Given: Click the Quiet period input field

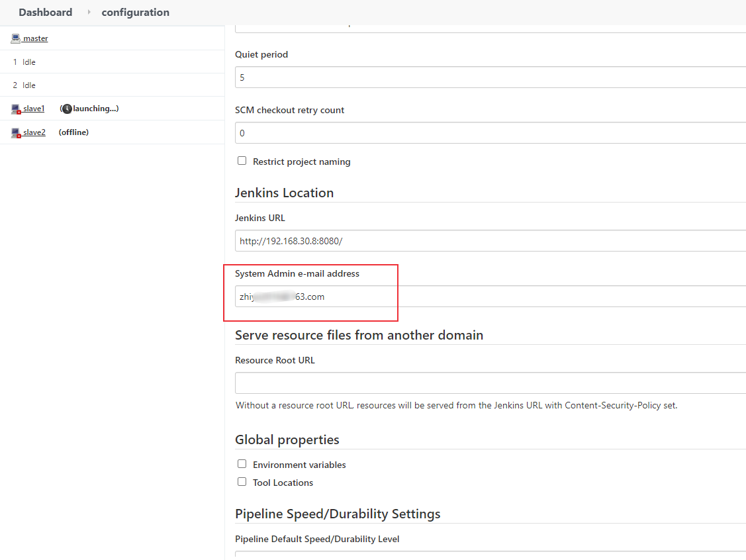Looking at the screenshot, I should tap(490, 77).
